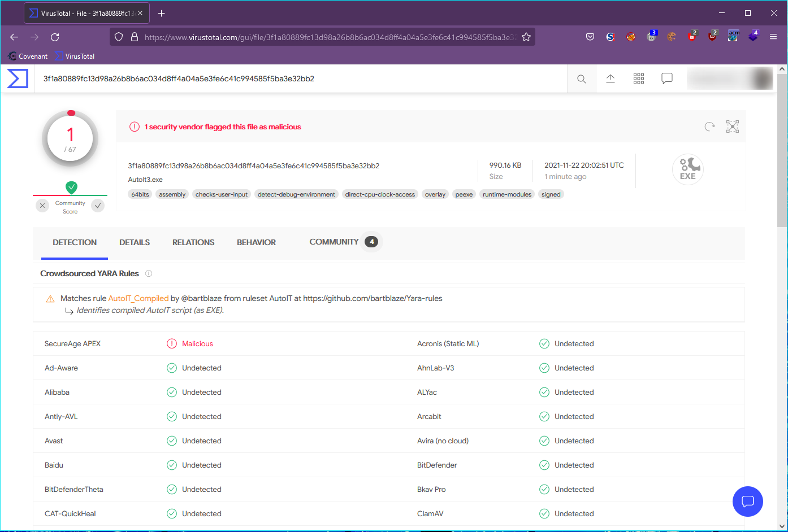Click the VirusTotal logo icon
Screen dimensions: 788x532
18,78
